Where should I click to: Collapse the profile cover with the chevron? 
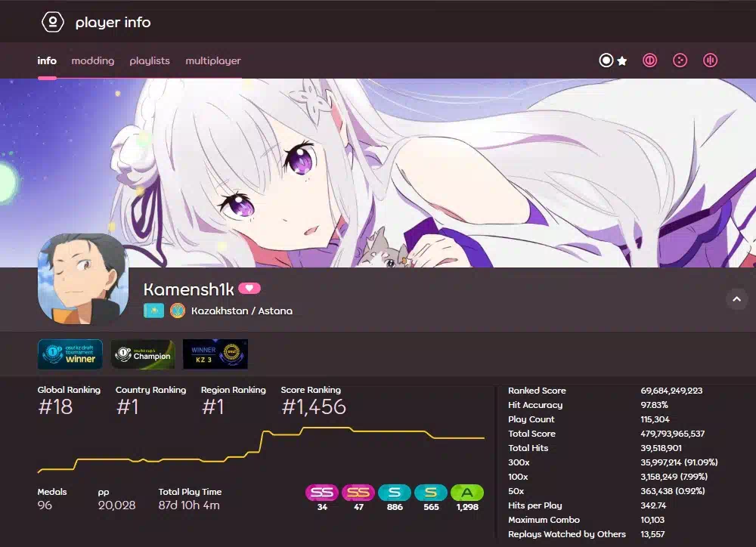[x=736, y=299]
